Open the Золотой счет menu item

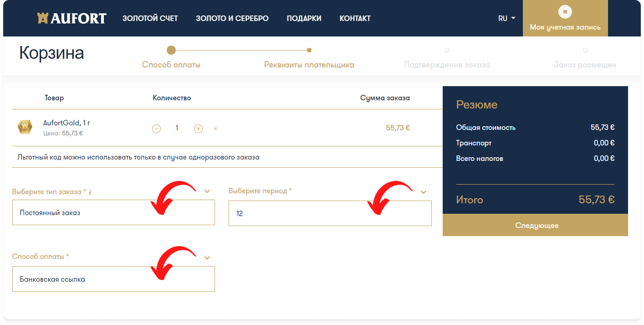tap(150, 19)
